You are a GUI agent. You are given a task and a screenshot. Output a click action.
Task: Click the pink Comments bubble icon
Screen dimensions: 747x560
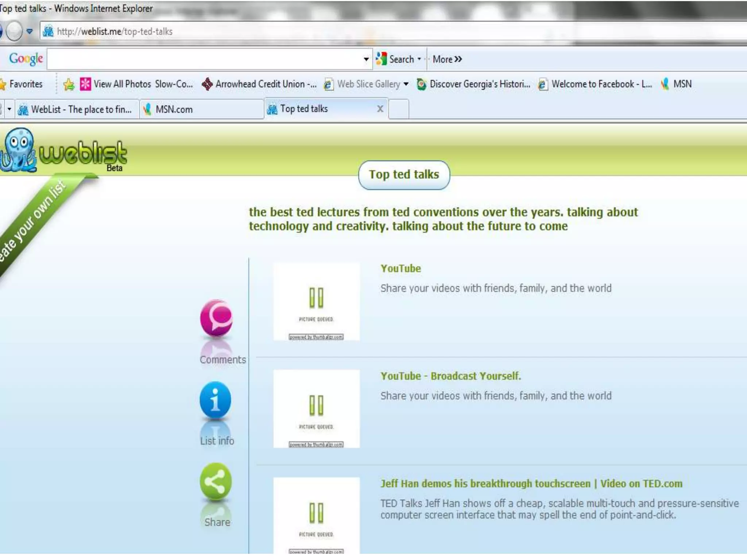216,317
